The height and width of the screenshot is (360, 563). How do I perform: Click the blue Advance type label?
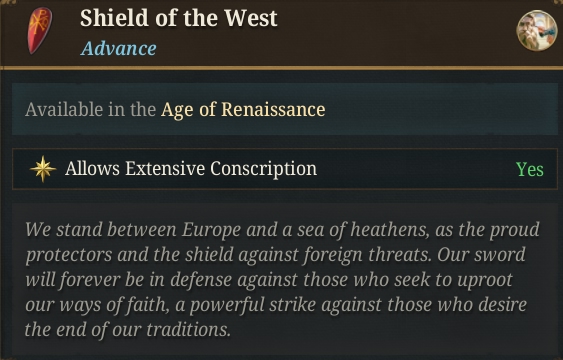pos(118,48)
